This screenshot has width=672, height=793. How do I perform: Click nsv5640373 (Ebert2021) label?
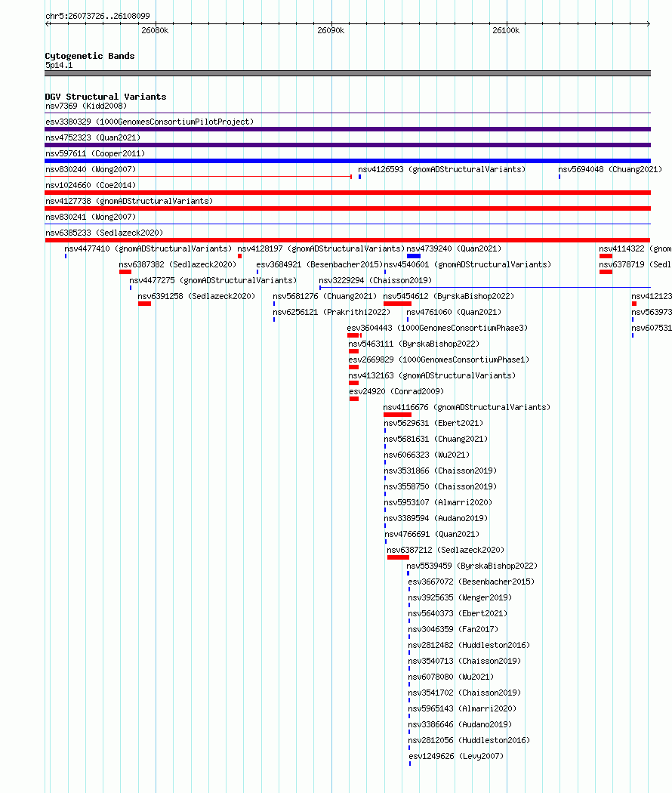(458, 614)
